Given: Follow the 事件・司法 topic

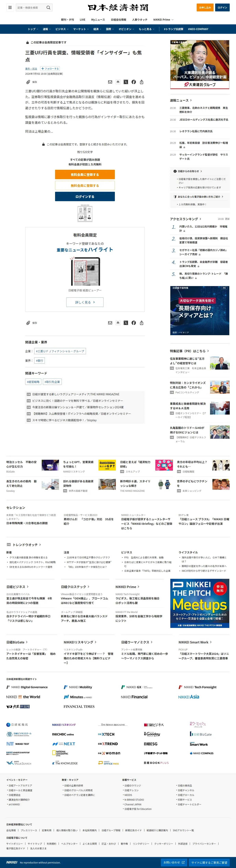Looking at the screenshot, I should coord(50,68).
